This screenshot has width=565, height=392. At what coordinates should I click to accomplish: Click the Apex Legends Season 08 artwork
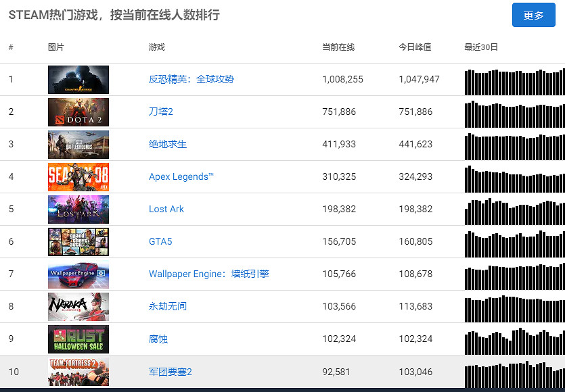point(78,176)
